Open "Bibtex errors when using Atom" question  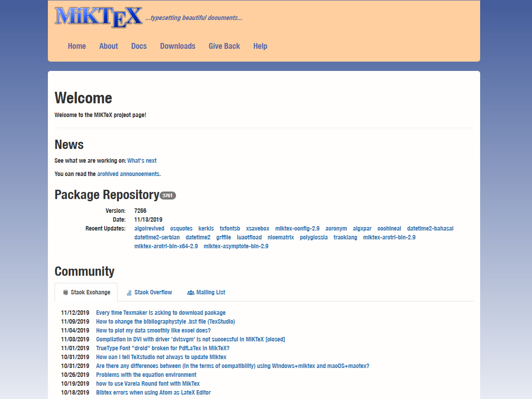coord(153,393)
